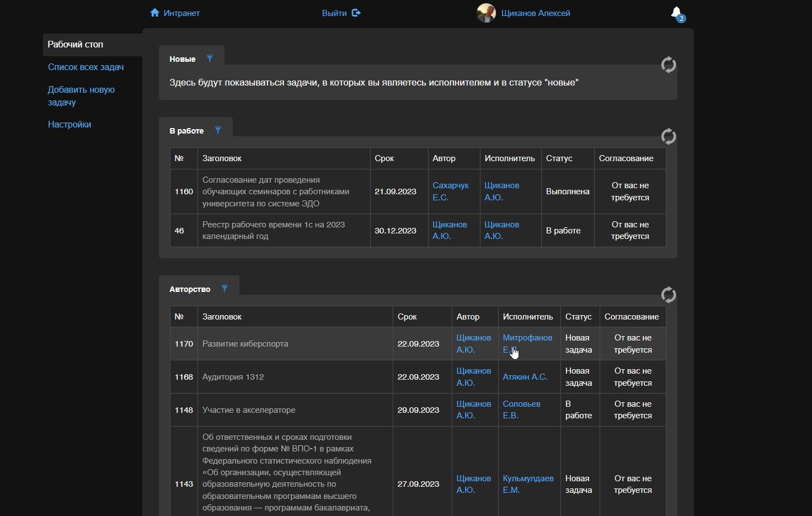Go to Настройки in sidebar
This screenshot has width=812, height=516.
[x=70, y=124]
